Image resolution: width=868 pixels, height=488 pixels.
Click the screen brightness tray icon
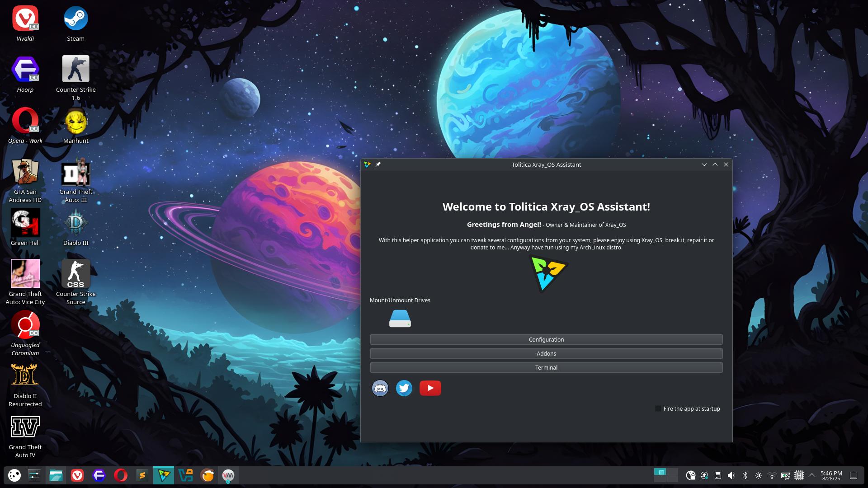759,475
